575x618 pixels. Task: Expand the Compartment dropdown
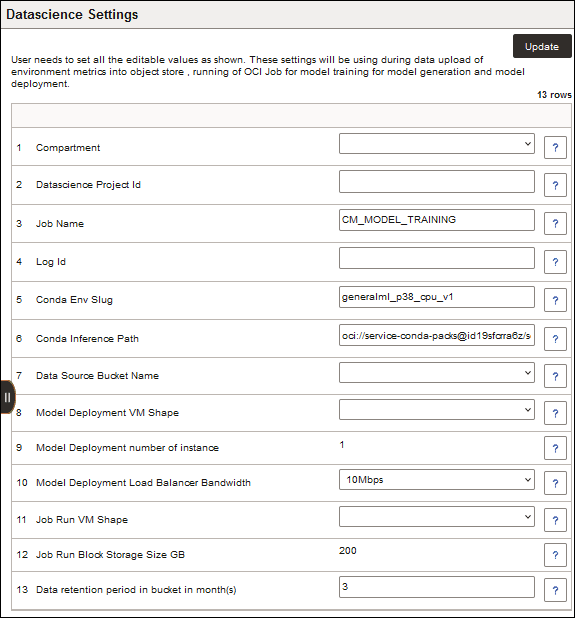click(437, 143)
